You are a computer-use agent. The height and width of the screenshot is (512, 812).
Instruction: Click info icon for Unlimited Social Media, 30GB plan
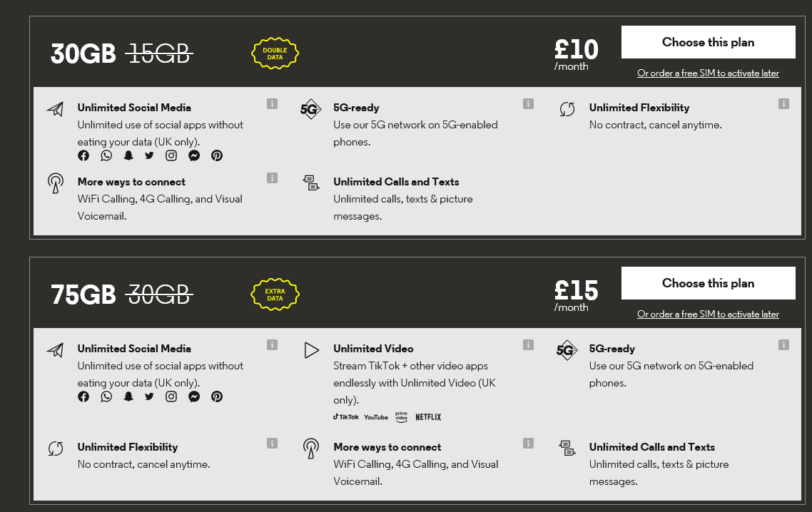pyautogui.click(x=272, y=103)
